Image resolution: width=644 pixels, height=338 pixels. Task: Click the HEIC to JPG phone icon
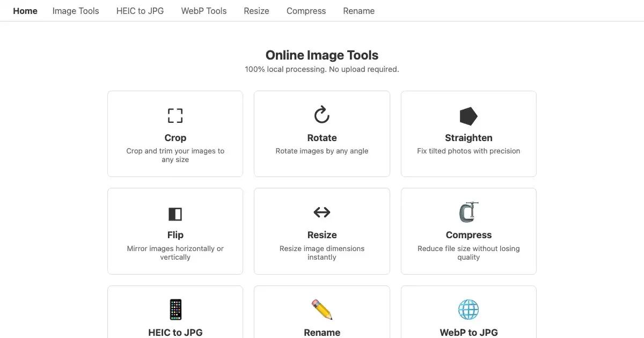pos(175,310)
